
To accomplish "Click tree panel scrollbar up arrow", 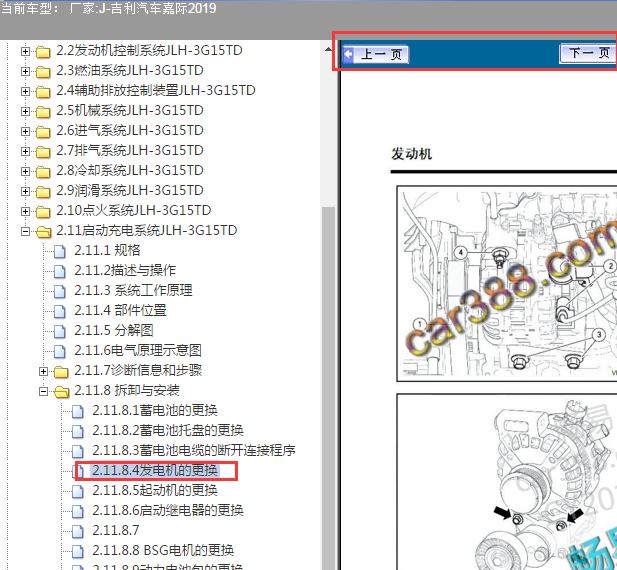I will pyautogui.click(x=328, y=50).
